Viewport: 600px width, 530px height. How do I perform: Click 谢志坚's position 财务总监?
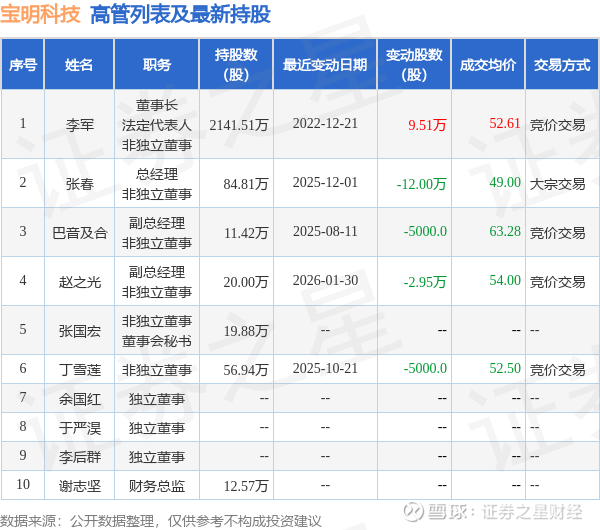[157, 486]
